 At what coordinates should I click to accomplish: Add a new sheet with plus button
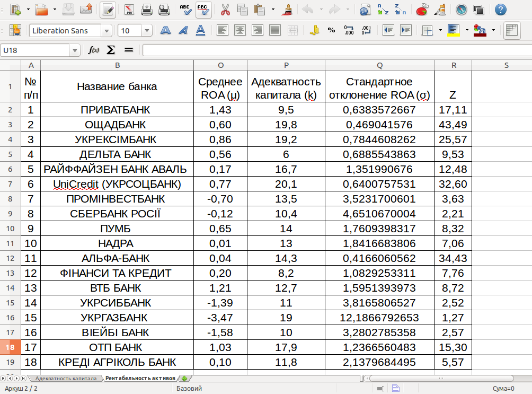coord(184,379)
